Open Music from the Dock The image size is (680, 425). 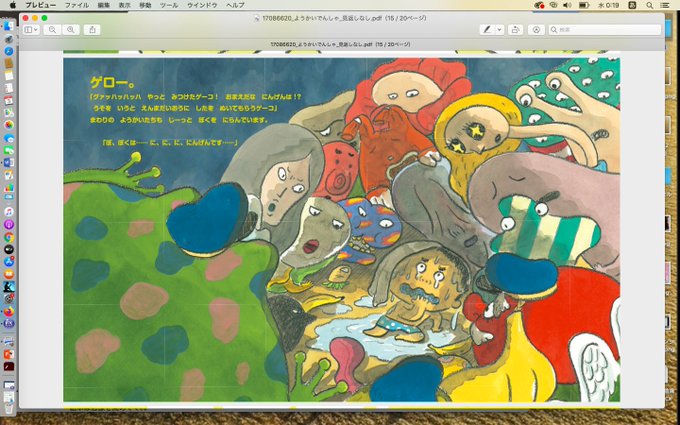click(x=9, y=212)
